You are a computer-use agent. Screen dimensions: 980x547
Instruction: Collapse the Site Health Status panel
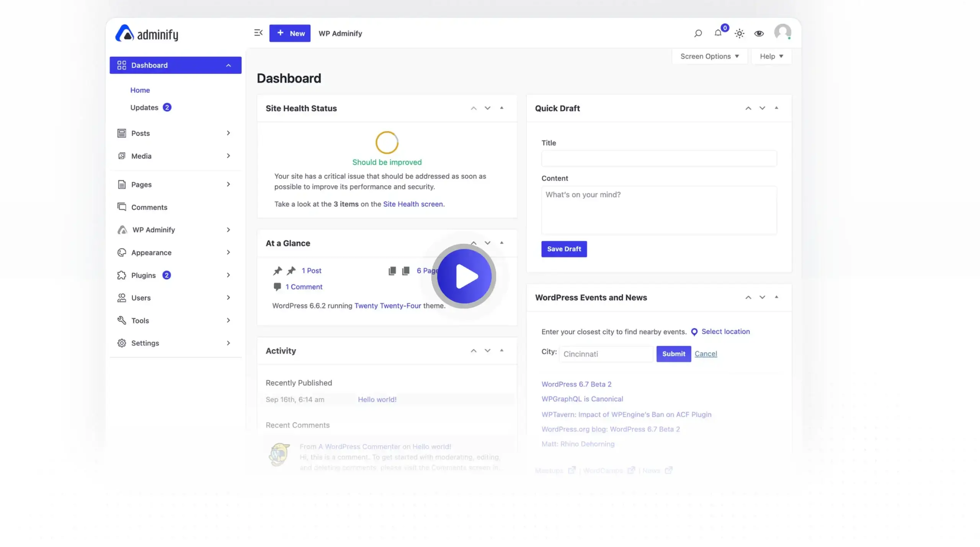(501, 108)
